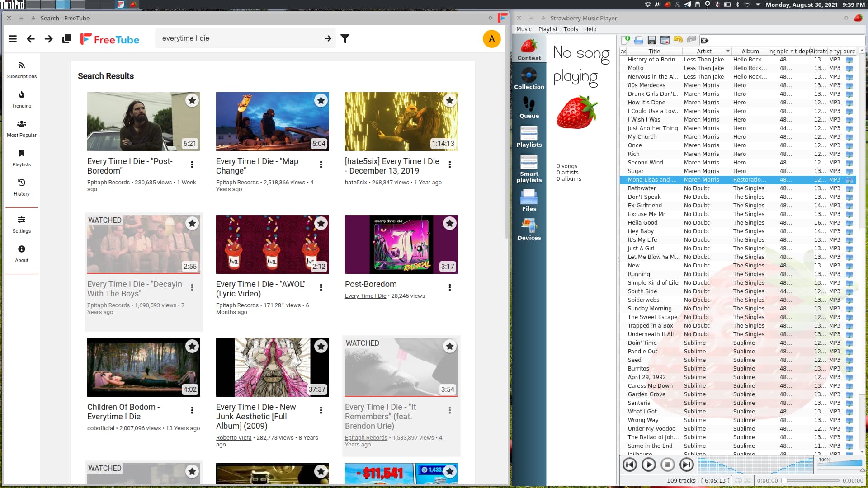
Task: Open Devices view in Strawberry
Action: pos(529,230)
